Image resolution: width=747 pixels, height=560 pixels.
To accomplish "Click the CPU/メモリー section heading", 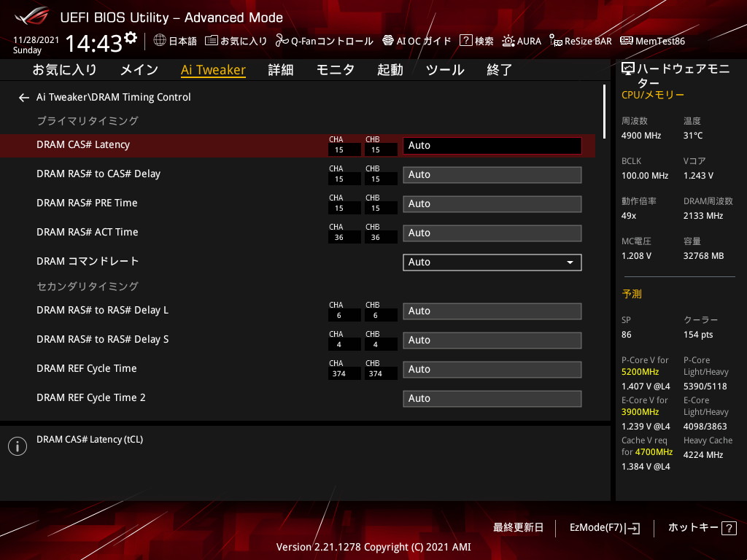I will (653, 96).
